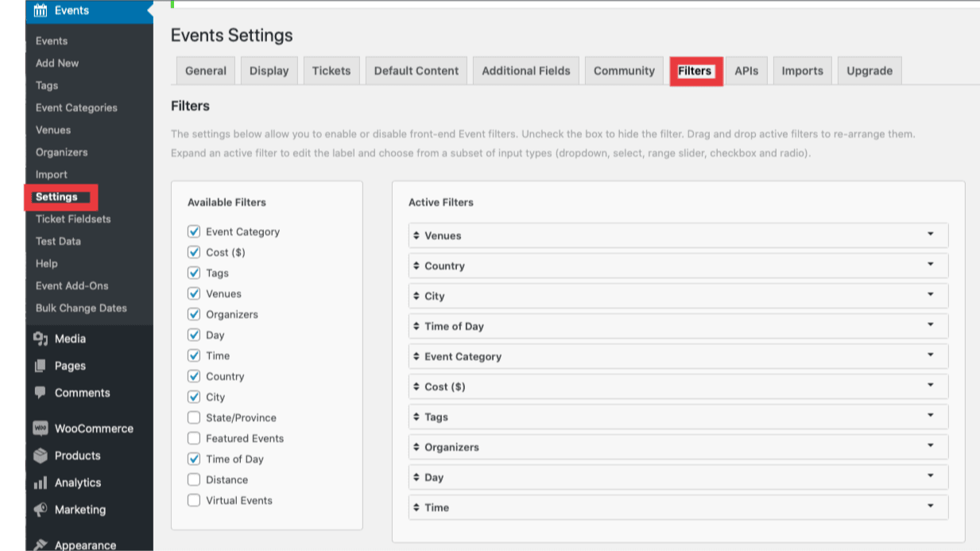This screenshot has width=980, height=551.
Task: Enable the Featured Events filter
Action: pyautogui.click(x=194, y=438)
